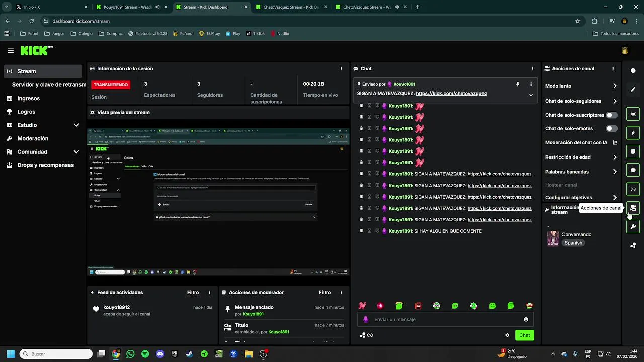The width and height of the screenshot is (644, 362).
Task: Toggle the lightning activity feed icon
Action: 633,133
